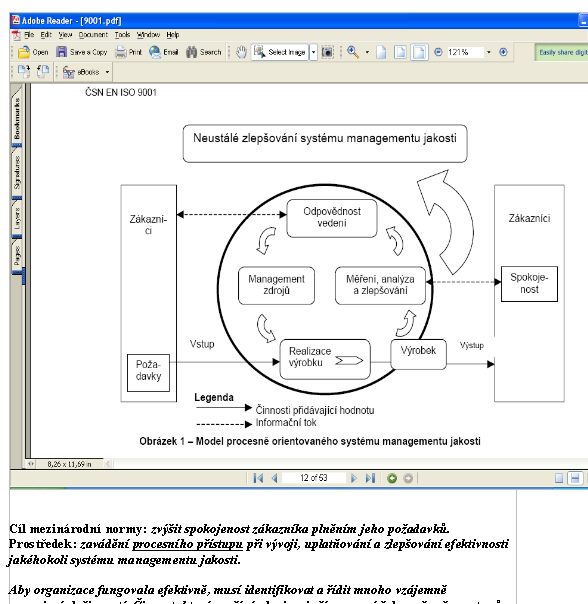Click the green previous view button
The height and width of the screenshot is (604, 588).
pyautogui.click(x=392, y=478)
